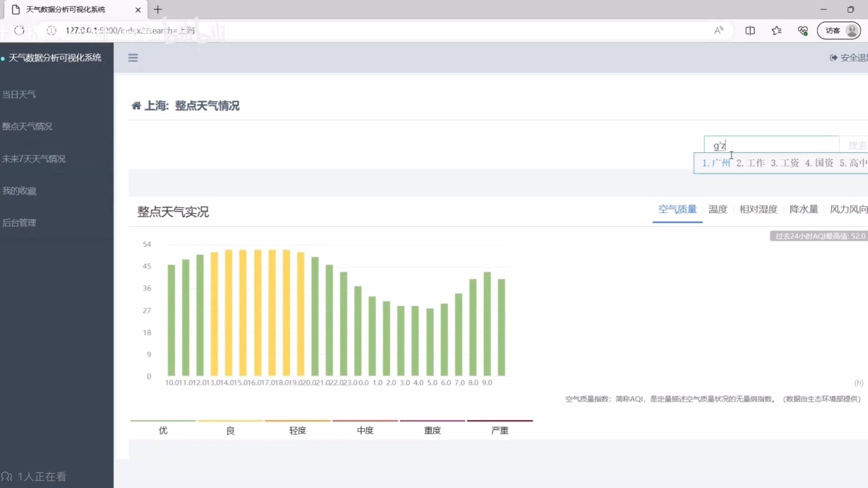Open 当日天气 in the sidebar
868x488 pixels.
pos(19,94)
